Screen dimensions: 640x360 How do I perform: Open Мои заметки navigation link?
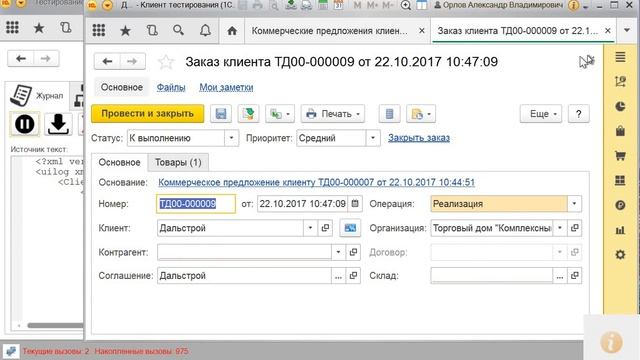click(226, 87)
